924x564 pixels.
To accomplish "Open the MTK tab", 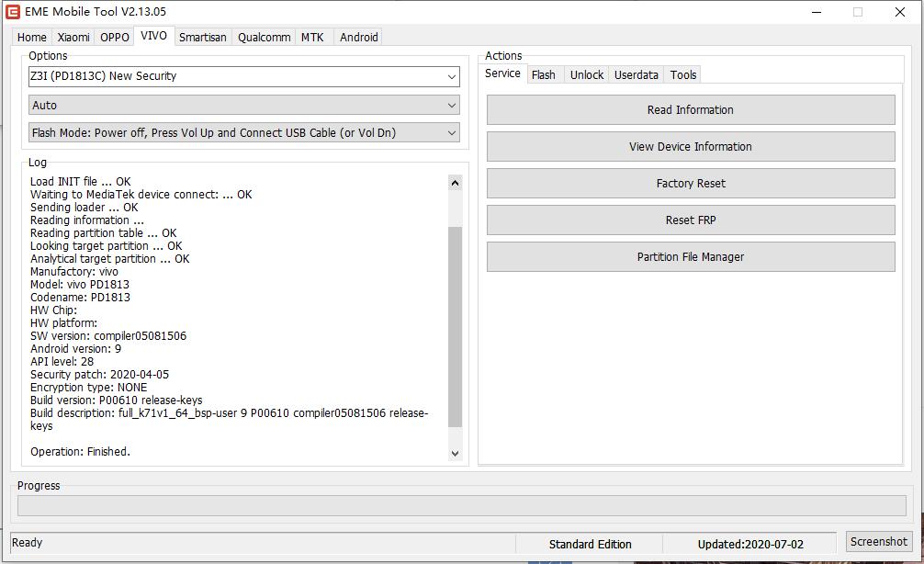I will (x=312, y=37).
